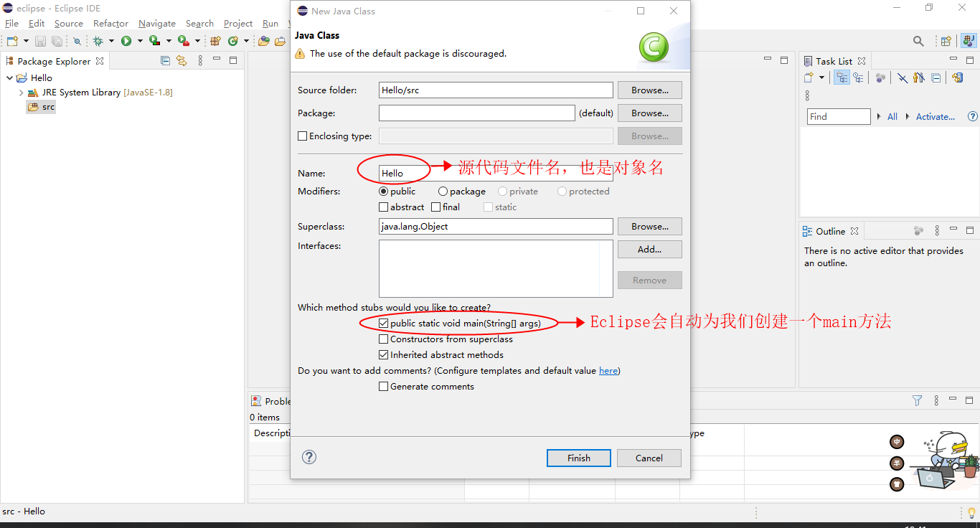
Task: Click the Save toolbar icon
Action: click(40, 41)
